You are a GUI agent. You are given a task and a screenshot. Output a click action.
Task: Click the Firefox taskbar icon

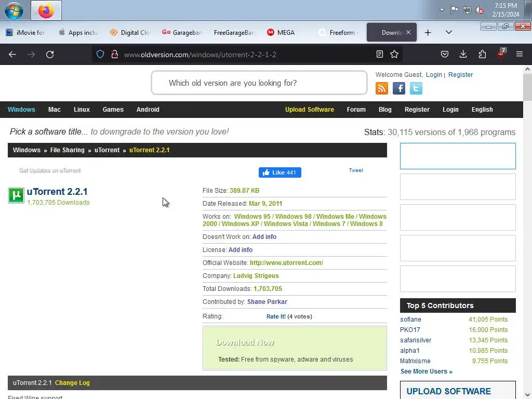[46, 10]
